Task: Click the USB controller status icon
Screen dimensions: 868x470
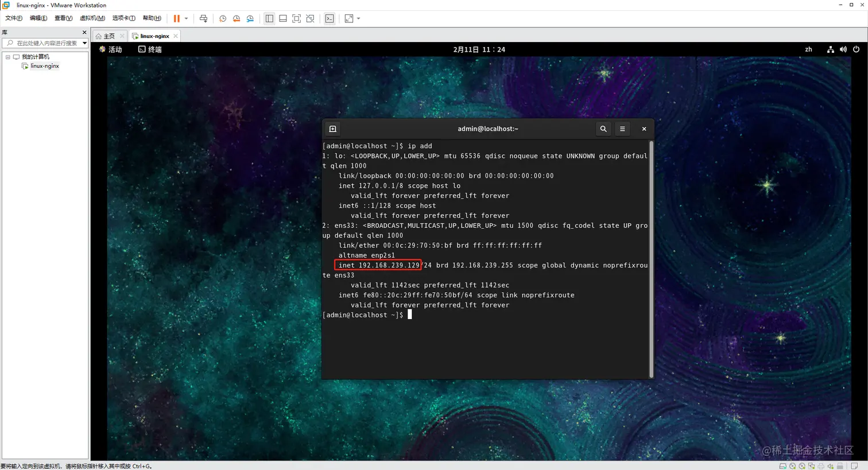Action: tap(840, 466)
